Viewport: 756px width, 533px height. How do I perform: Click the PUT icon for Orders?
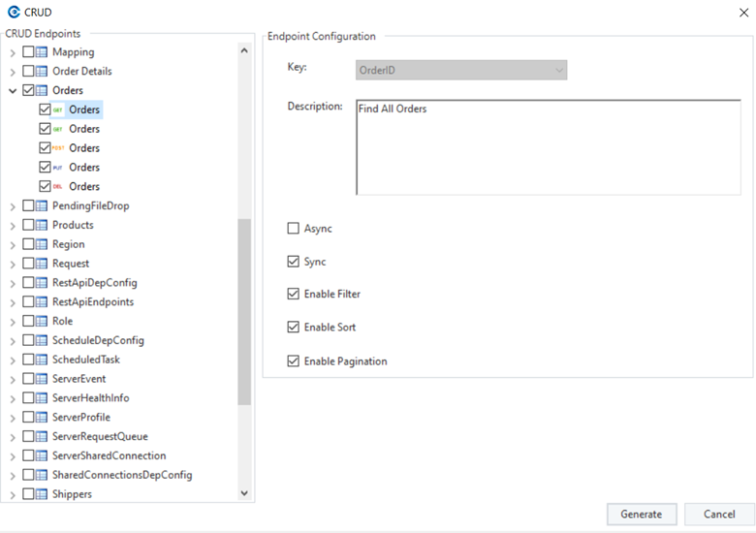point(58,168)
